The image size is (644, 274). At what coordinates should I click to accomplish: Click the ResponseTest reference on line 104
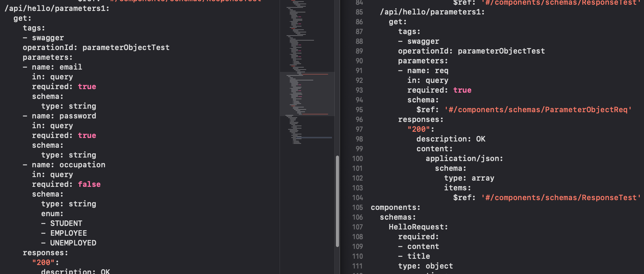tap(561, 198)
